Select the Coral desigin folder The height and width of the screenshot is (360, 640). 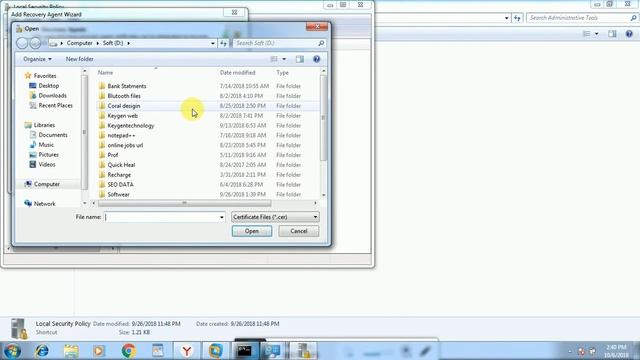click(124, 106)
